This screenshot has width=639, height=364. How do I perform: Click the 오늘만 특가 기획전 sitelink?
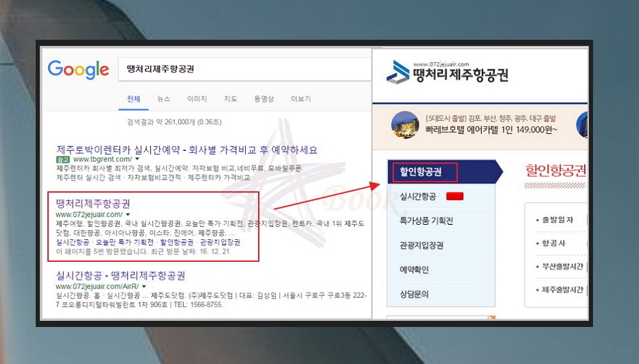[124, 242]
